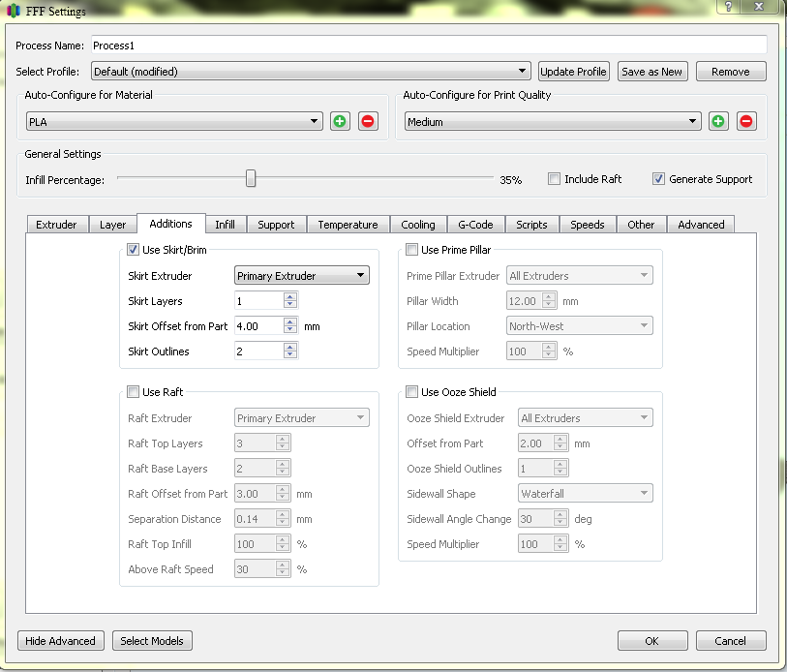The height and width of the screenshot is (672, 787).
Task: Enable the Use Ooze Shield checkbox
Action: (x=412, y=392)
